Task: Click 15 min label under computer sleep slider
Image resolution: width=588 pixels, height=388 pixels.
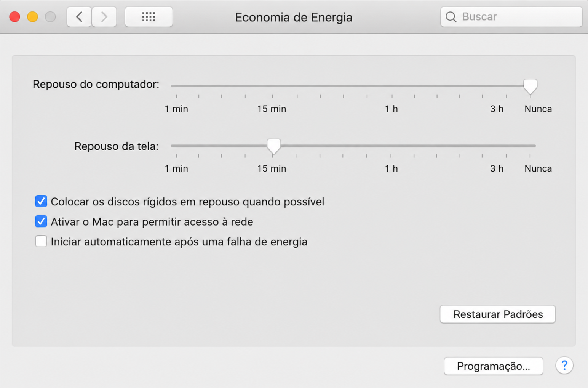Action: coord(272,109)
